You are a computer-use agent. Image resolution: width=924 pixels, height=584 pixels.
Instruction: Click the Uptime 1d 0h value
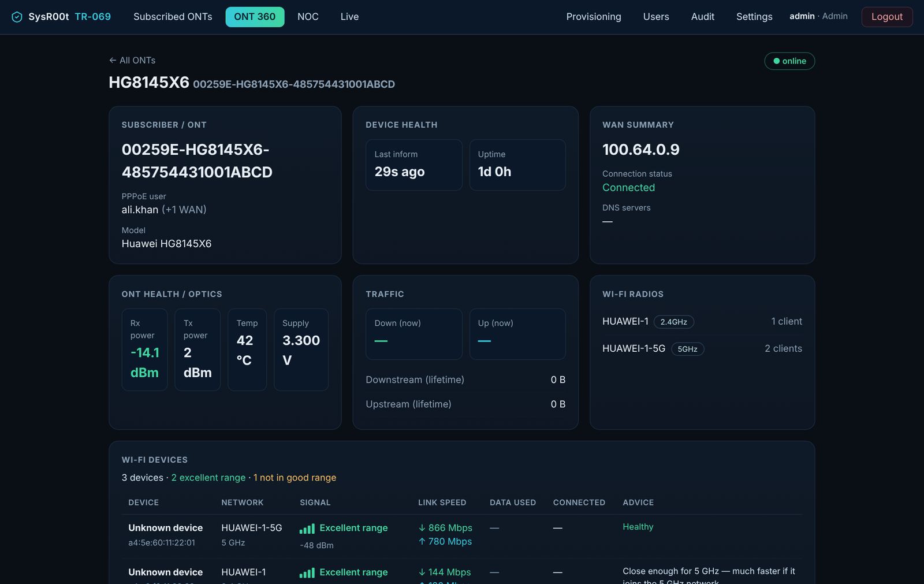(x=494, y=172)
